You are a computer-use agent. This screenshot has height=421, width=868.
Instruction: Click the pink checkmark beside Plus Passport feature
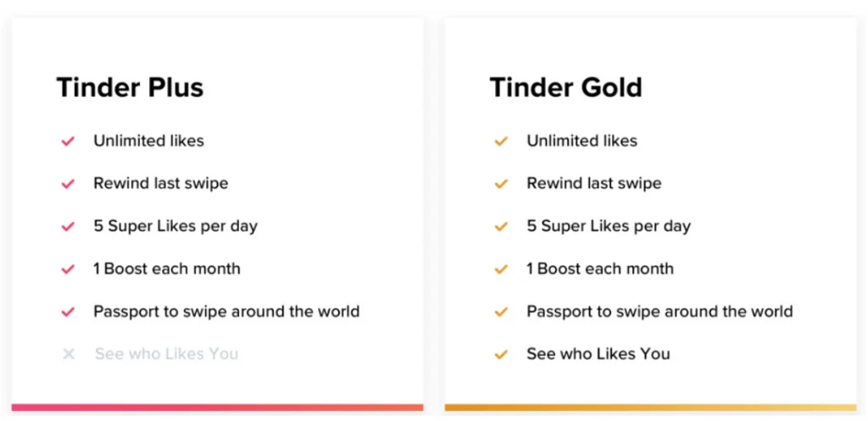[x=68, y=312]
